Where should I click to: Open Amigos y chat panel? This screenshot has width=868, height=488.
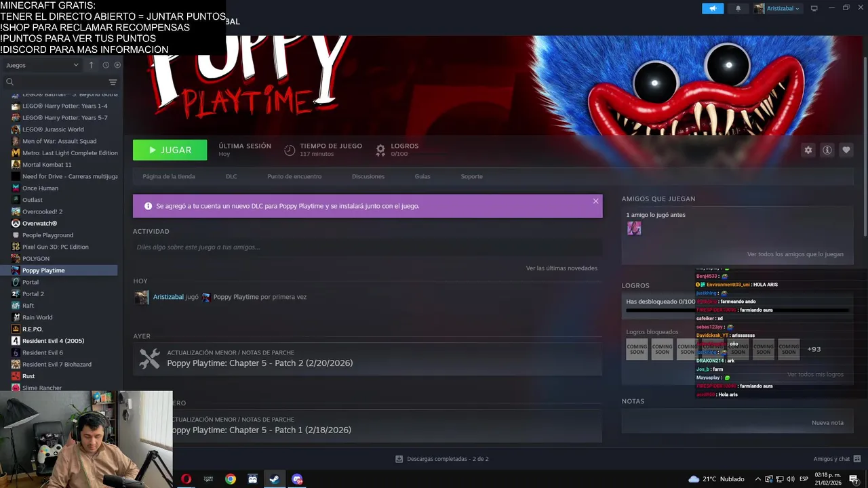coord(837,459)
